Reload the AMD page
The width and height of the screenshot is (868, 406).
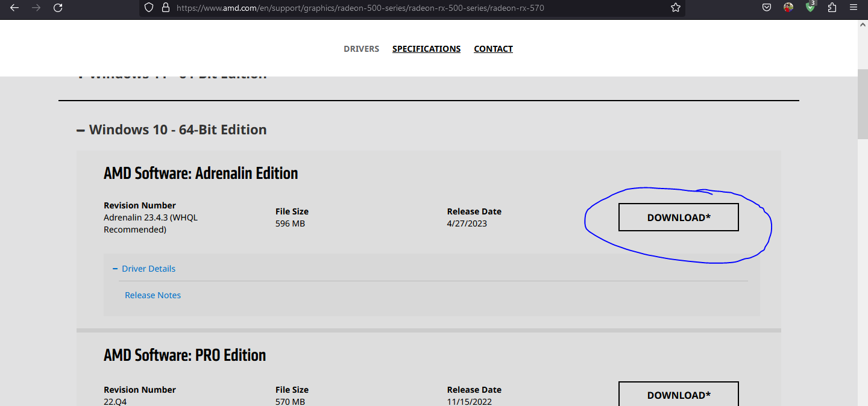58,8
